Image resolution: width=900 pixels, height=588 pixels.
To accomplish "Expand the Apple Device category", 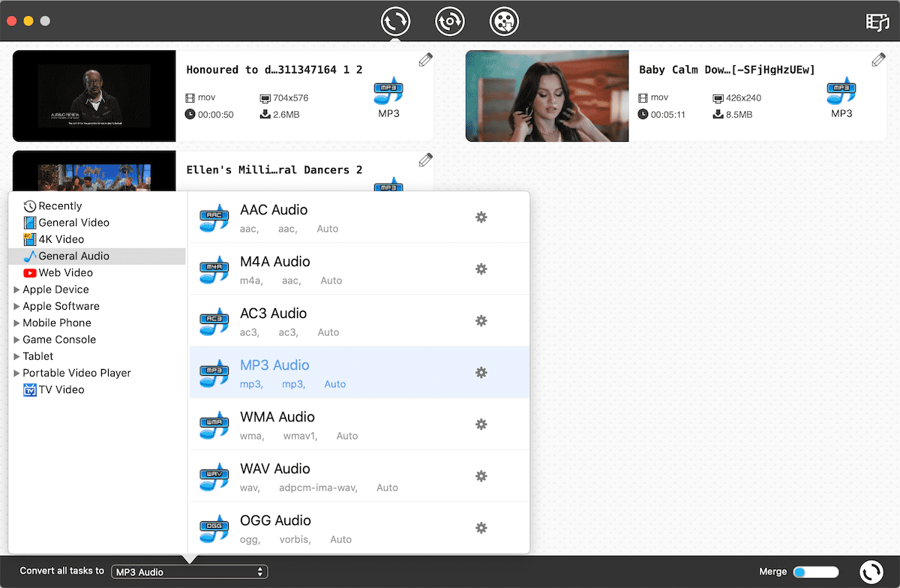I will [16, 289].
